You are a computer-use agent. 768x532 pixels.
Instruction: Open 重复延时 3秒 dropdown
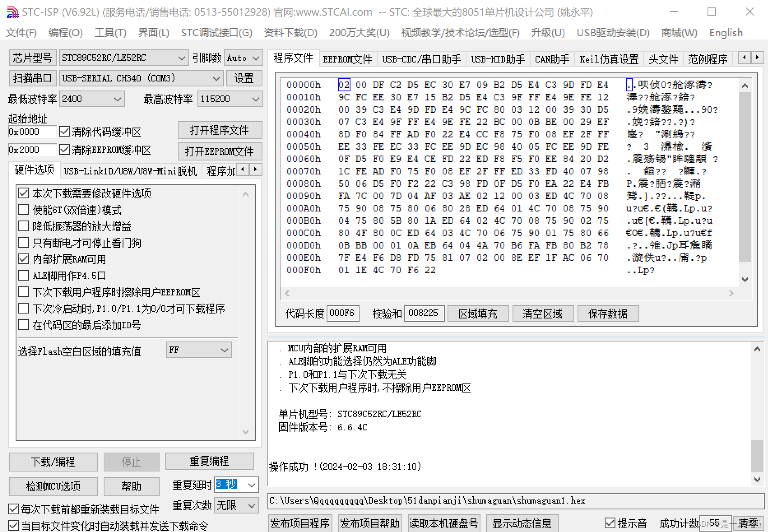(x=252, y=485)
